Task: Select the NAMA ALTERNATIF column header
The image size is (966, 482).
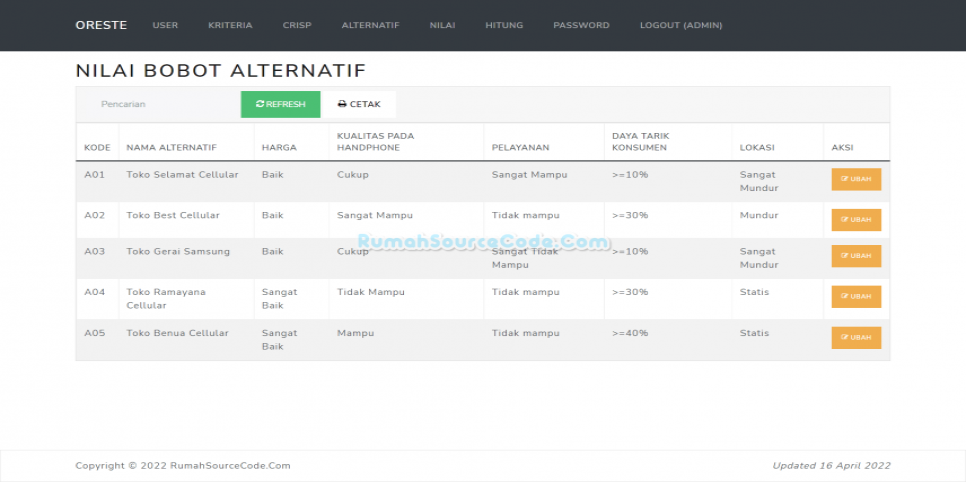Action: pyautogui.click(x=171, y=148)
